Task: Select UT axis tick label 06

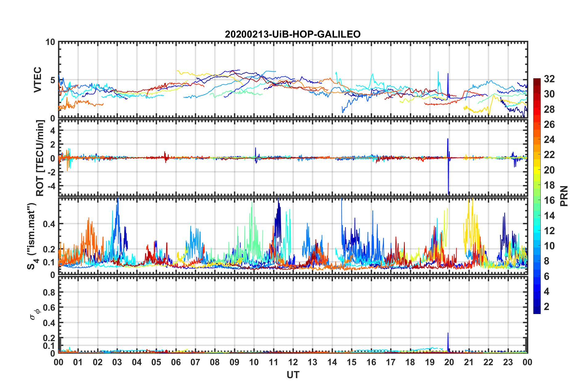Action: click(x=176, y=362)
